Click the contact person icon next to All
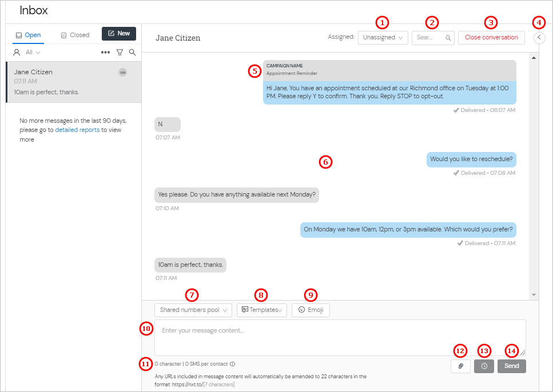The width and height of the screenshot is (553, 392). pos(17,52)
